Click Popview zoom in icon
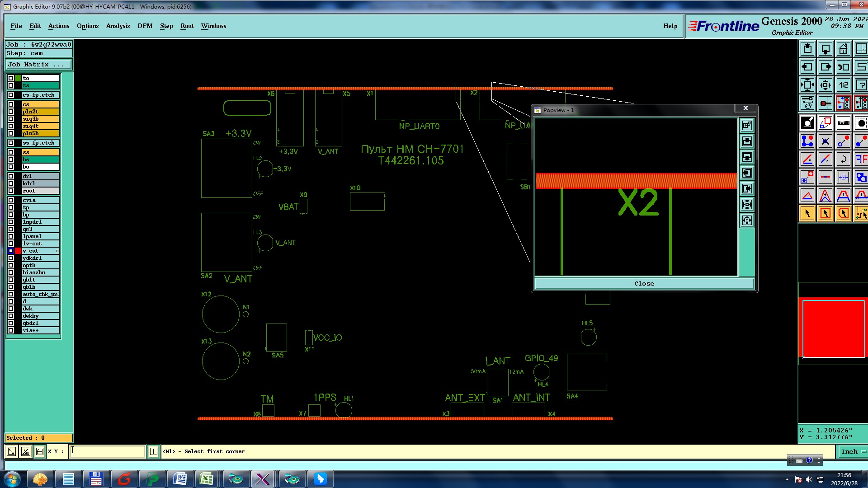Viewport: 868px width, 488px height. click(x=747, y=205)
